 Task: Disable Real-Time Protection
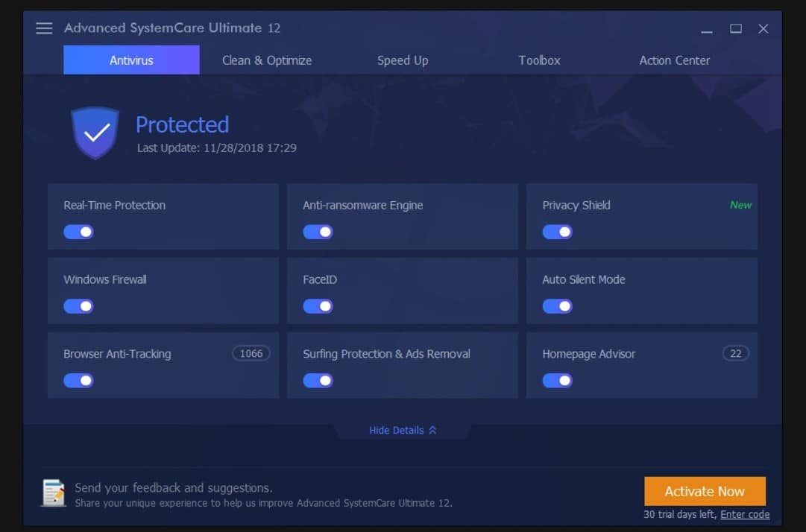78,232
